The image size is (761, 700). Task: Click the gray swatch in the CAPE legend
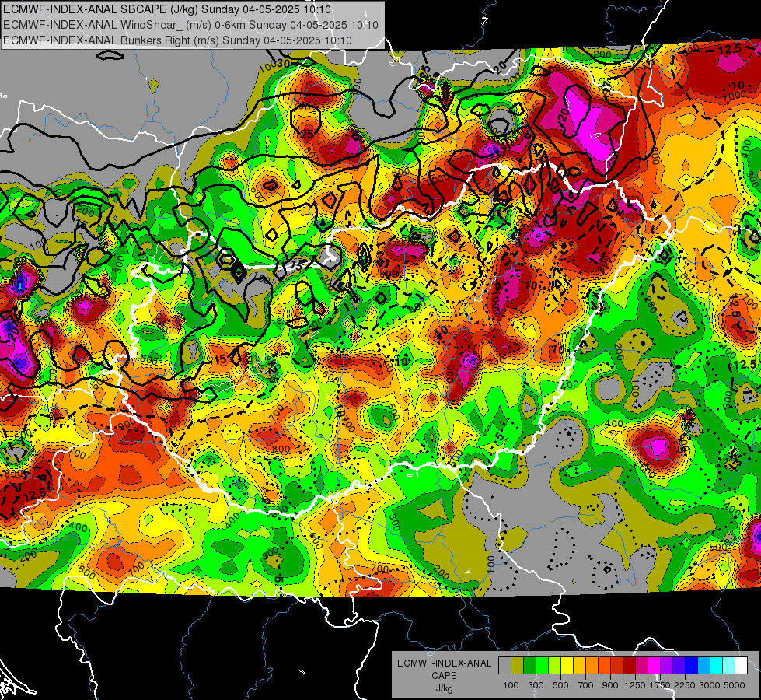point(504,666)
